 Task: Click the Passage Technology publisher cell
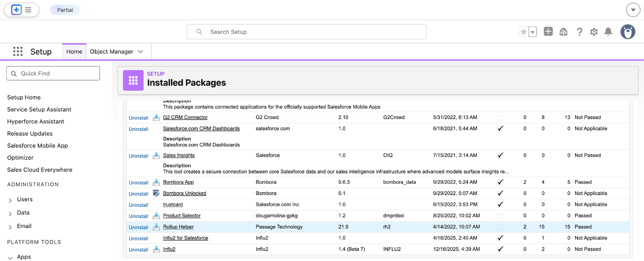279,227
